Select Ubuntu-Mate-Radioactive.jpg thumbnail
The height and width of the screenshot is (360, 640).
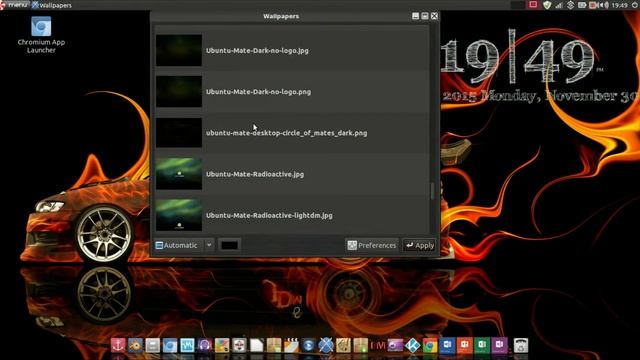coord(179,174)
